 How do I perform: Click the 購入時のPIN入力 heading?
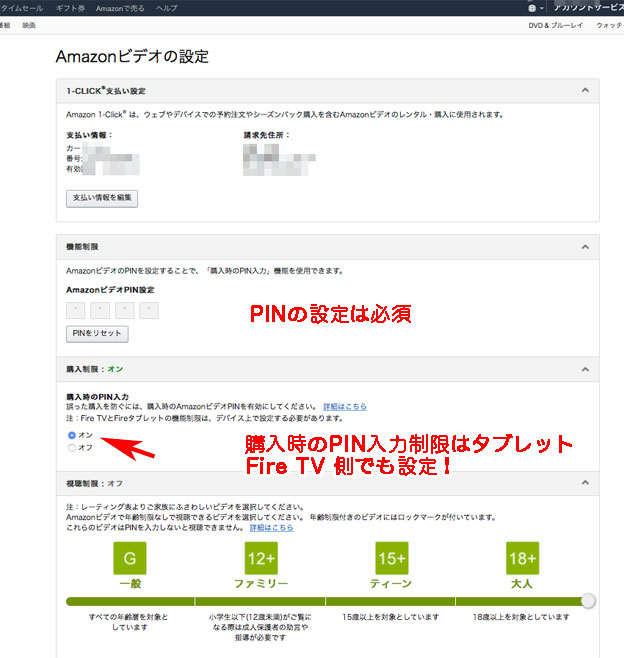tap(97, 397)
